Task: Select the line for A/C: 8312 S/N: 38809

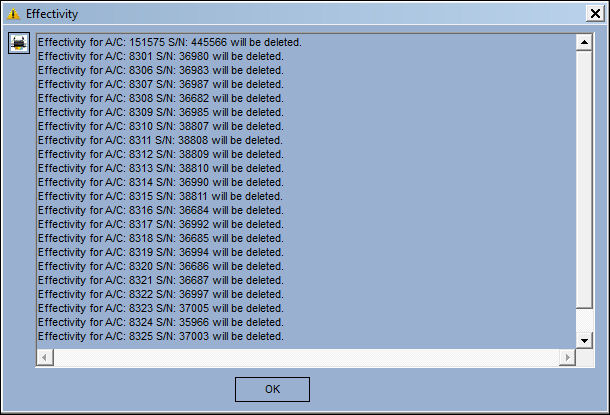Action: 161,154
